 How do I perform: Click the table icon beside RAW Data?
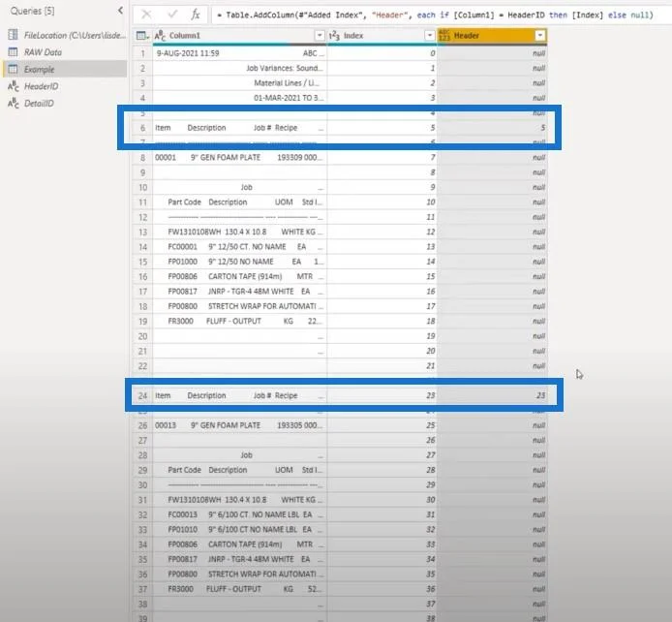(14, 52)
